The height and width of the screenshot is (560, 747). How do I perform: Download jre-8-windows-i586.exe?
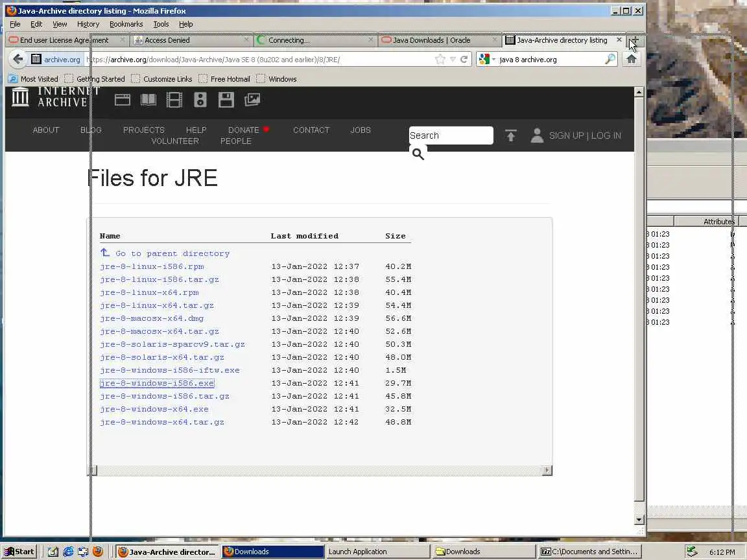pyautogui.click(x=157, y=383)
